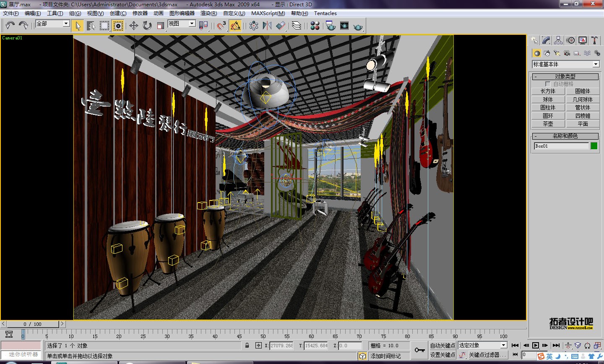Toggle the selection lock padlock
The height and width of the screenshot is (364, 604).
tap(247, 346)
